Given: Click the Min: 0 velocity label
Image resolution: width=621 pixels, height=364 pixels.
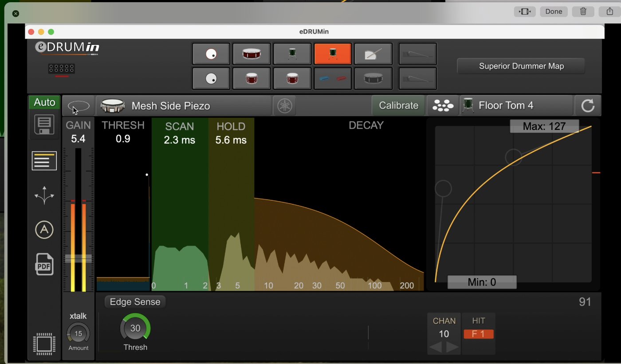Looking at the screenshot, I should tap(482, 282).
